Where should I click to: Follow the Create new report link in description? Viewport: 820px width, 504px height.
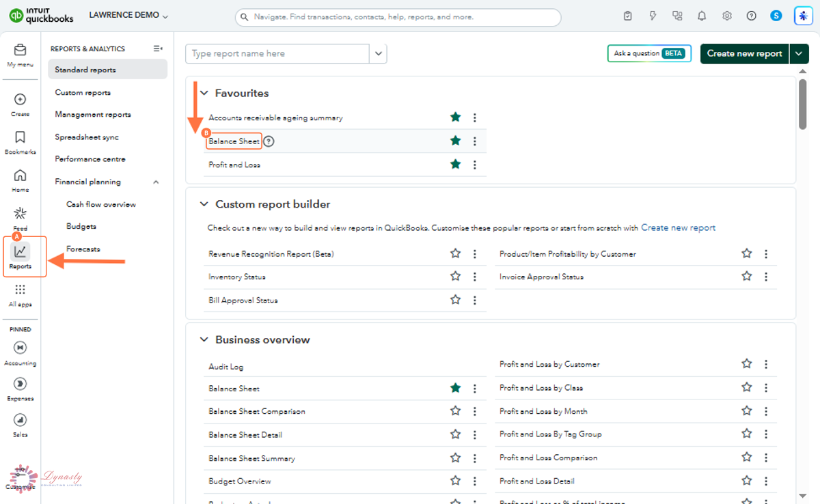coord(679,227)
